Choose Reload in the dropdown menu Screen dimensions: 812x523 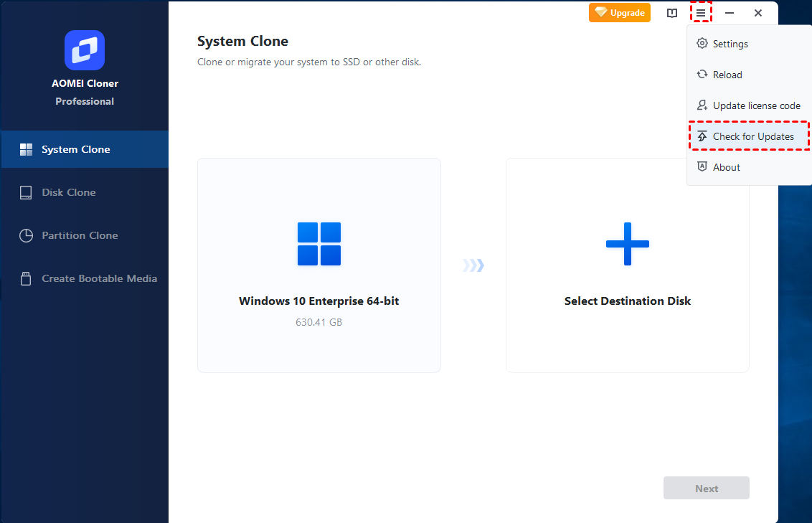coord(749,75)
